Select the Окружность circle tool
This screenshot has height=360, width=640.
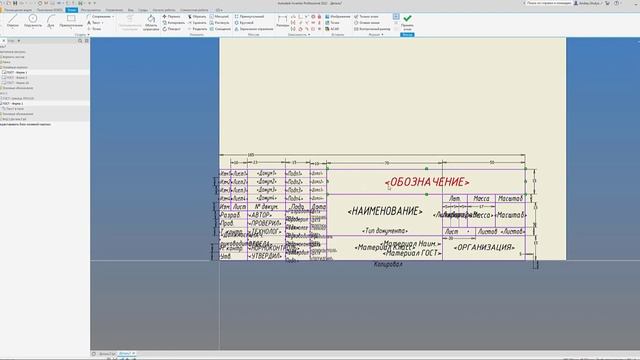[x=33, y=21]
